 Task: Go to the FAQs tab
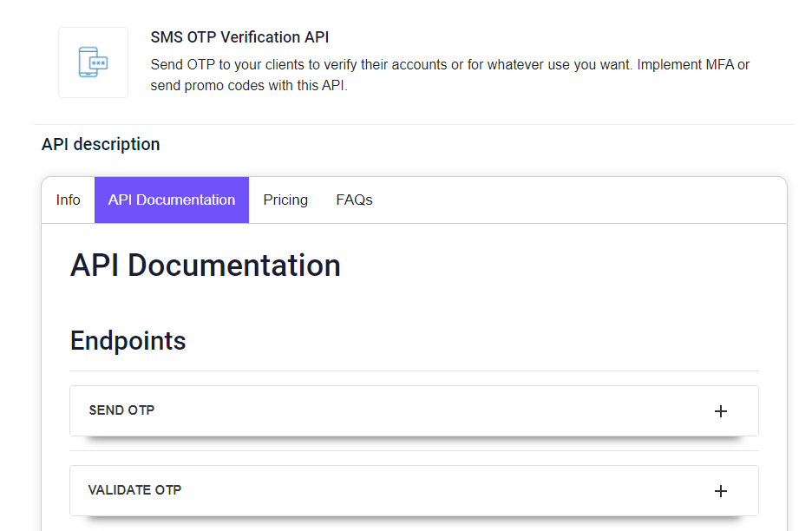point(354,200)
